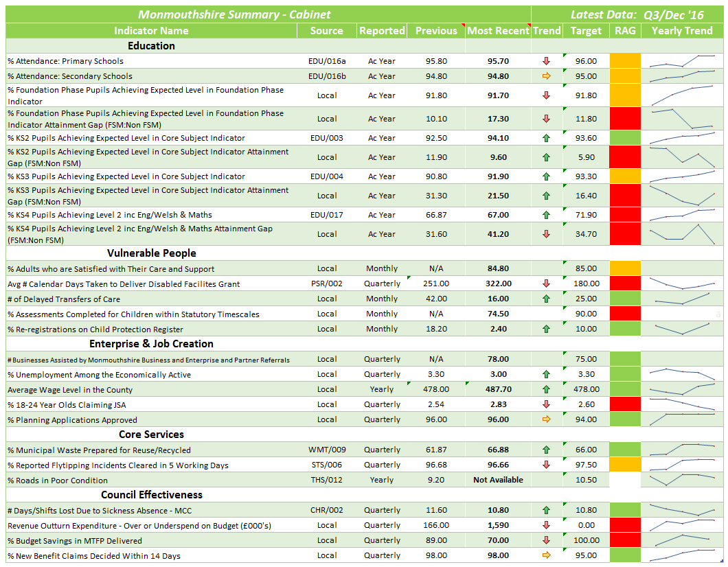Click the 1,590 most recent value
The height and width of the screenshot is (567, 728).
[498, 525]
